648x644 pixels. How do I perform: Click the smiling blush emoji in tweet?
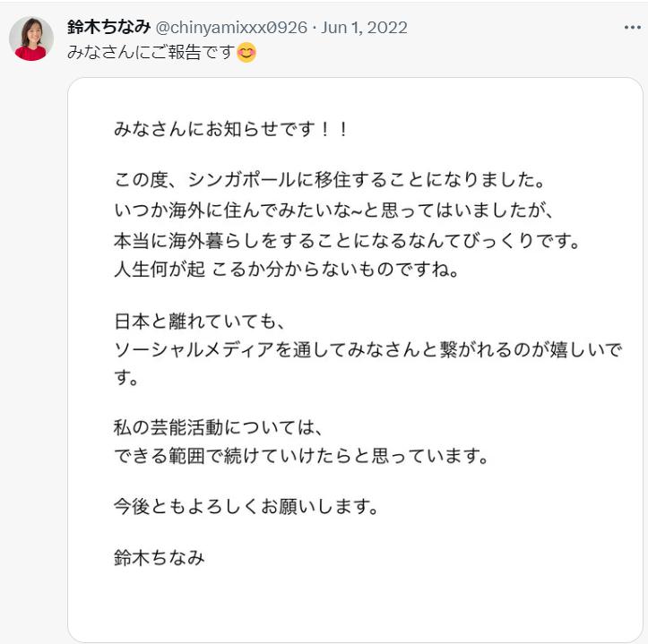[x=246, y=53]
